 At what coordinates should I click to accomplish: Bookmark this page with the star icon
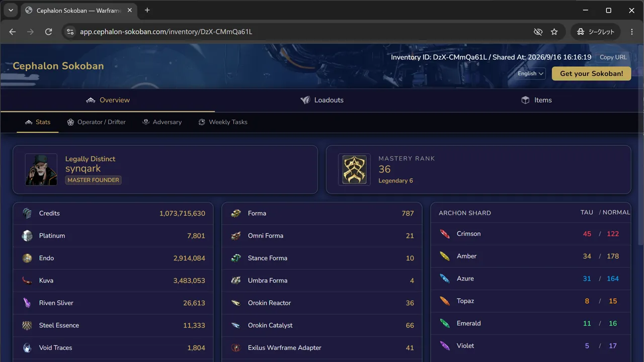click(554, 32)
